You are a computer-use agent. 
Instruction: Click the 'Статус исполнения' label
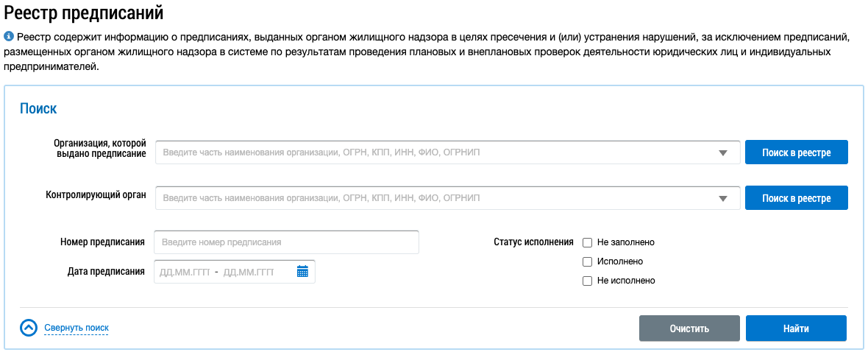[x=533, y=242]
